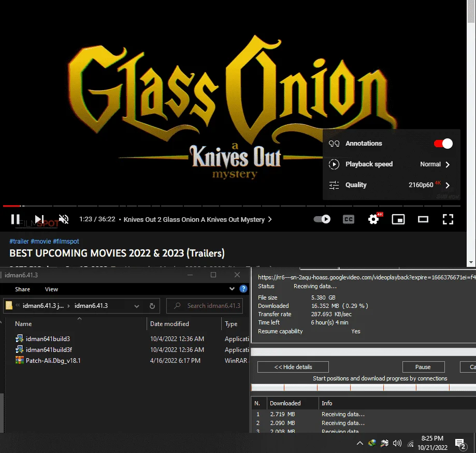Screen dimensions: 476x453
Task: Click the IDM download progress bar
Action: click(364, 352)
